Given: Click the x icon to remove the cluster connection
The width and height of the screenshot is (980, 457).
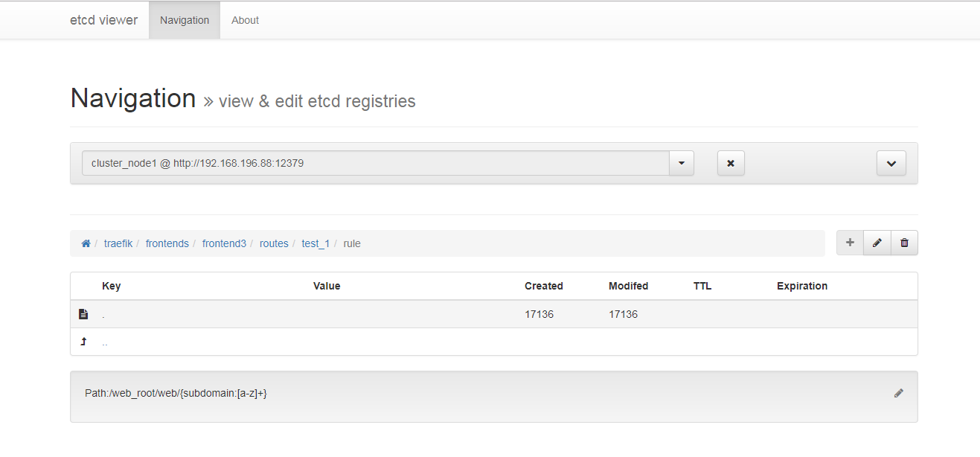Looking at the screenshot, I should coord(731,163).
